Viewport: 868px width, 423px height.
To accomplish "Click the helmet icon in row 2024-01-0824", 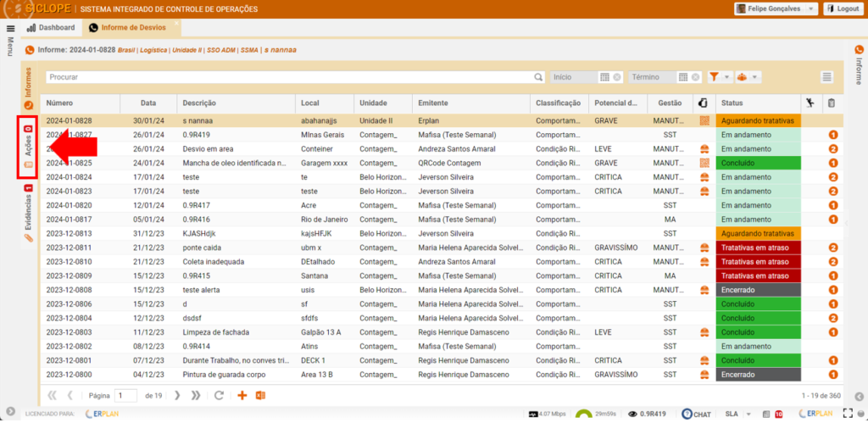I will click(x=704, y=177).
